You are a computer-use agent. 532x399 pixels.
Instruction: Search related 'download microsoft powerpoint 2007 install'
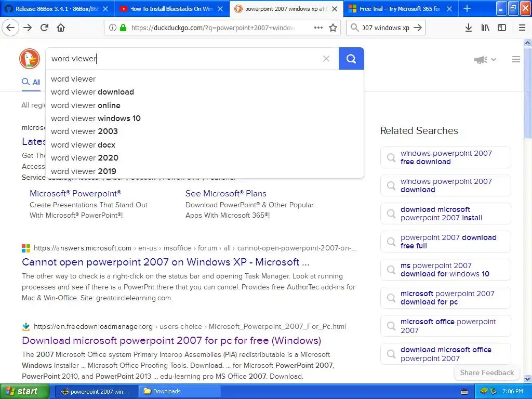click(445, 214)
